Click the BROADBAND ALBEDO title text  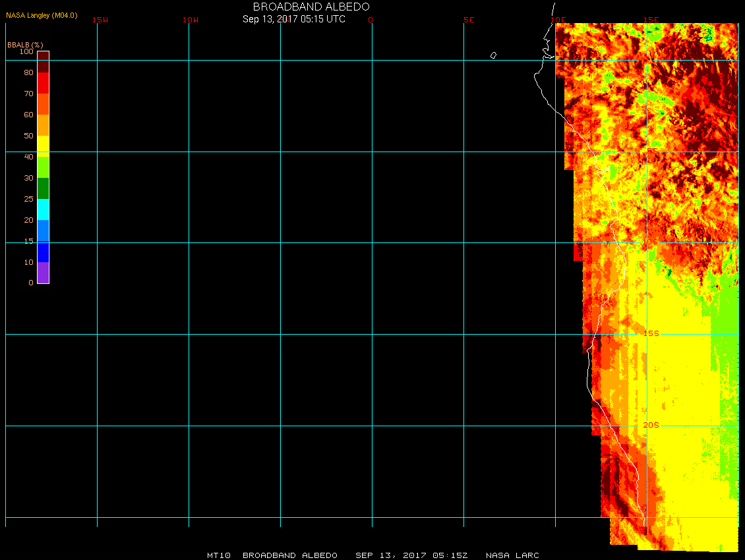pos(311,7)
